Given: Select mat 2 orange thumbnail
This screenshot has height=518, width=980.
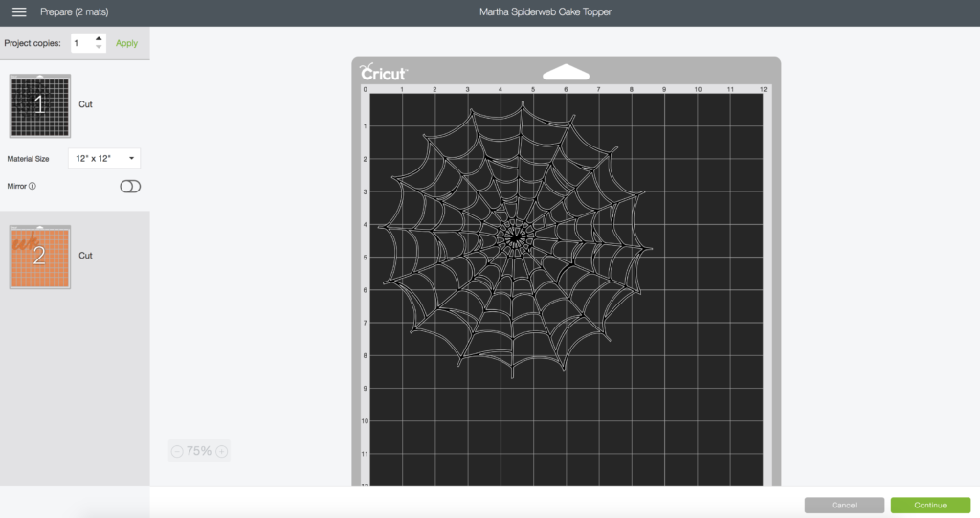Looking at the screenshot, I should tap(40, 258).
